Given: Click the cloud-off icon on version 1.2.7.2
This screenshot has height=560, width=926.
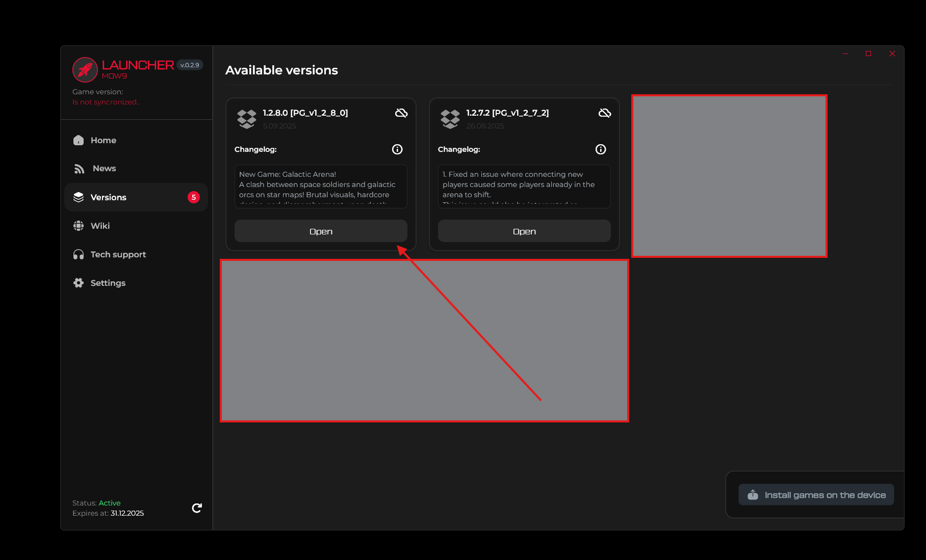Looking at the screenshot, I should 605,113.
